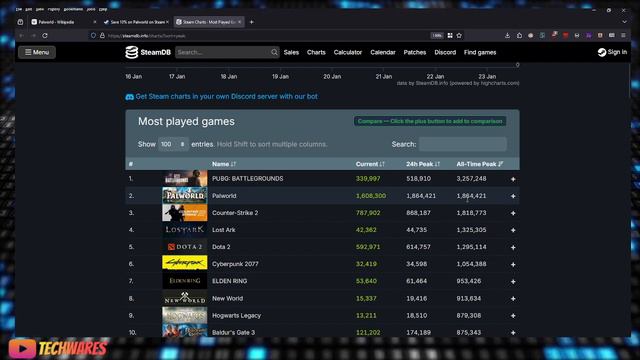Add PUBG: BATTLEGROUNDS to comparison

[x=513, y=179]
